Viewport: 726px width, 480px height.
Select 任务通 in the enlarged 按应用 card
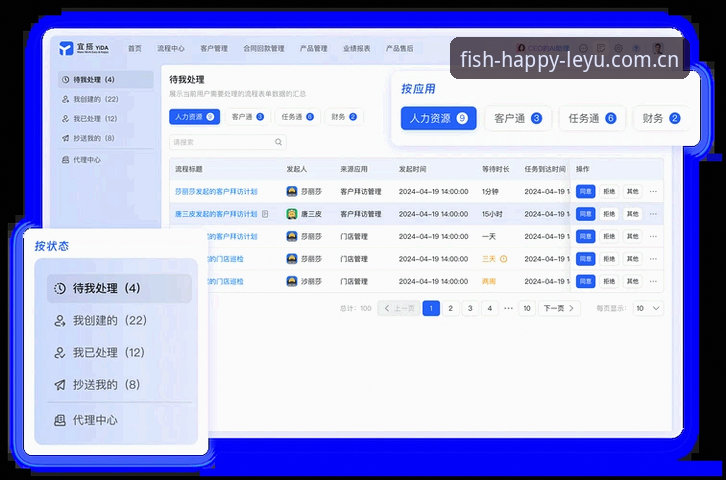click(592, 118)
